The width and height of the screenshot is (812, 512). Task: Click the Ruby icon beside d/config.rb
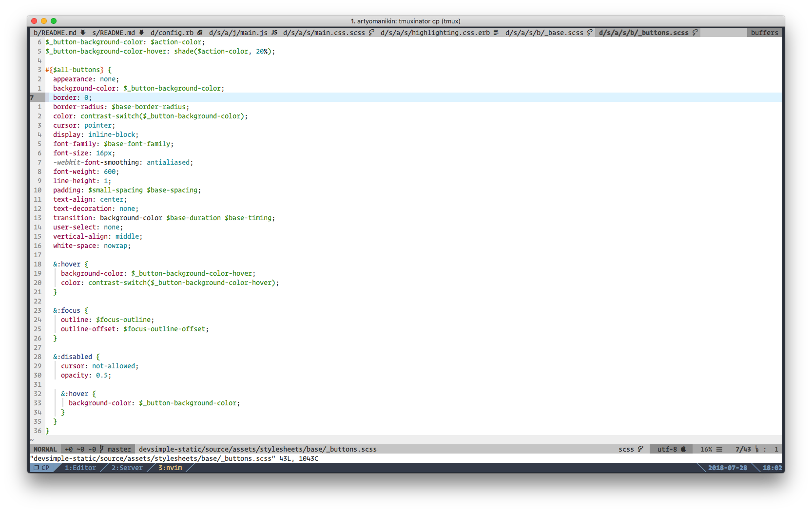pyautogui.click(x=200, y=33)
